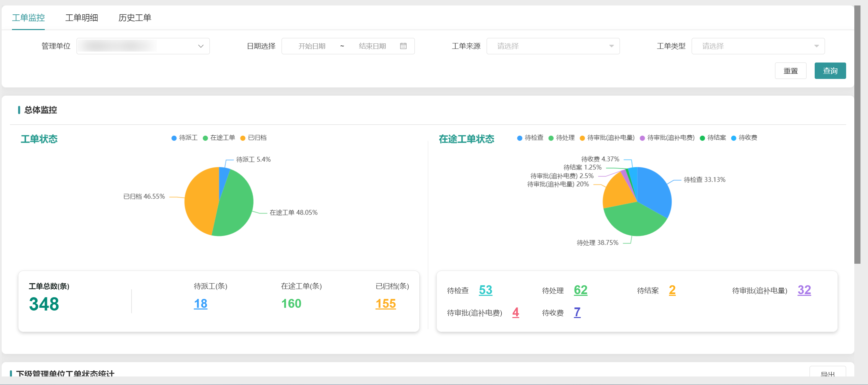
Task: Click the 结束日期 input field
Action: point(372,46)
